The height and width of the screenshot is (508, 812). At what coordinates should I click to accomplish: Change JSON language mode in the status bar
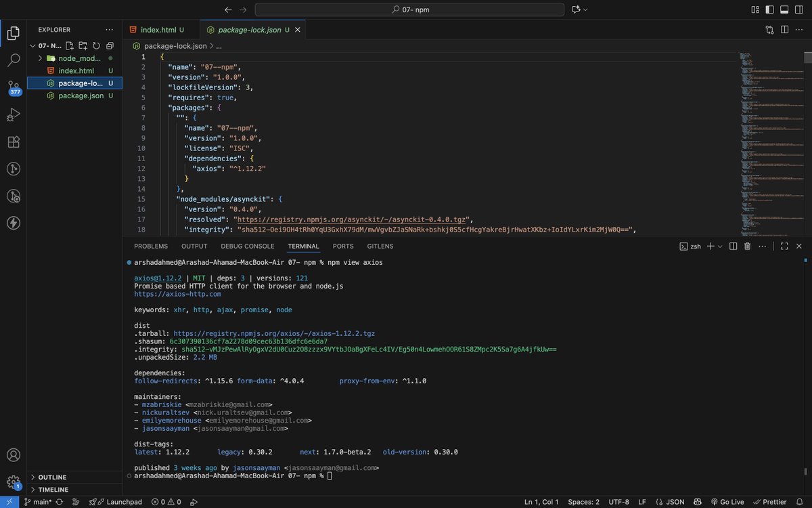pyautogui.click(x=675, y=502)
